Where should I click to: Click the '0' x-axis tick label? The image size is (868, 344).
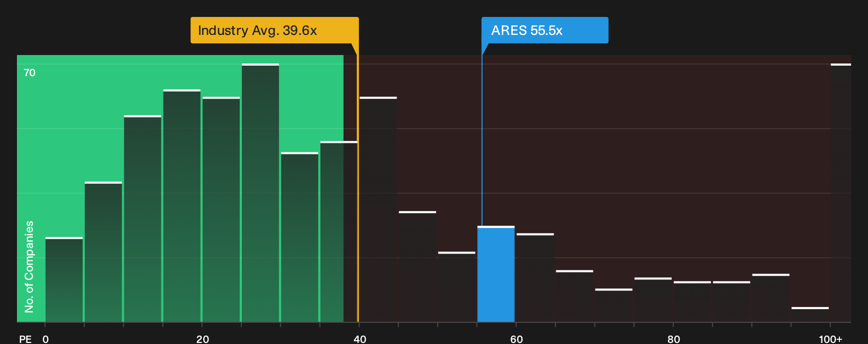tap(46, 339)
